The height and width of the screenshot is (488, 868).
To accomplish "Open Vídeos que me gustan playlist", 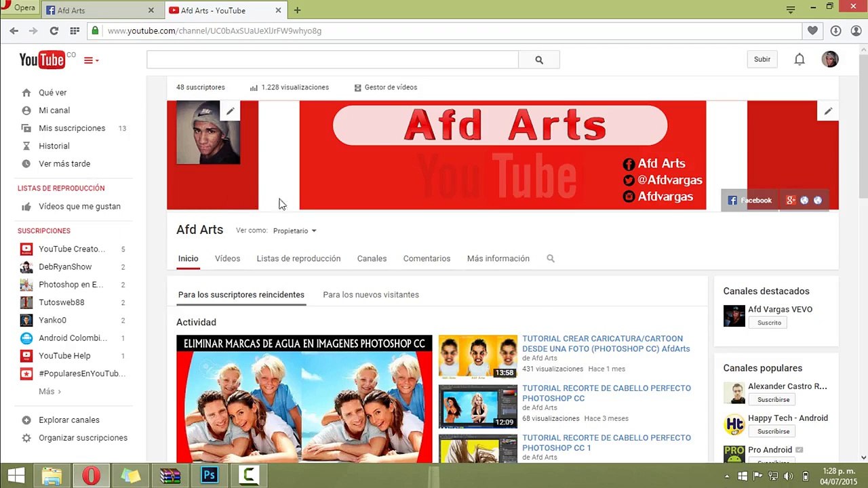I will tap(79, 207).
